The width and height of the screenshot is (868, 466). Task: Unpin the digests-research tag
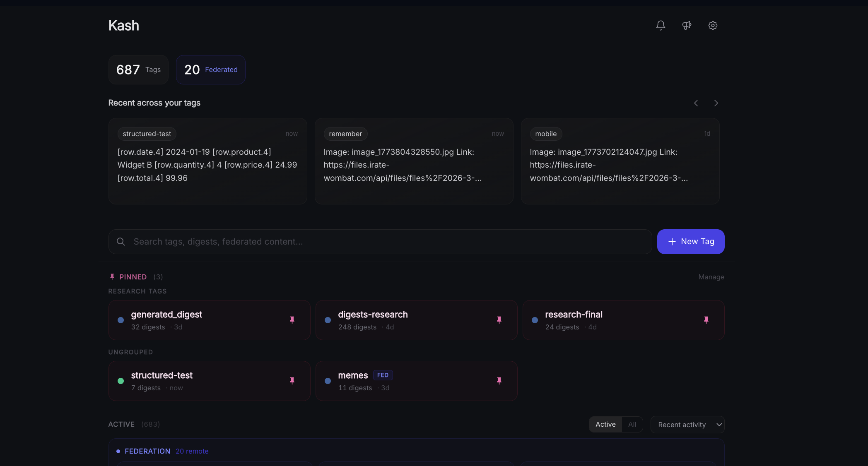point(499,320)
